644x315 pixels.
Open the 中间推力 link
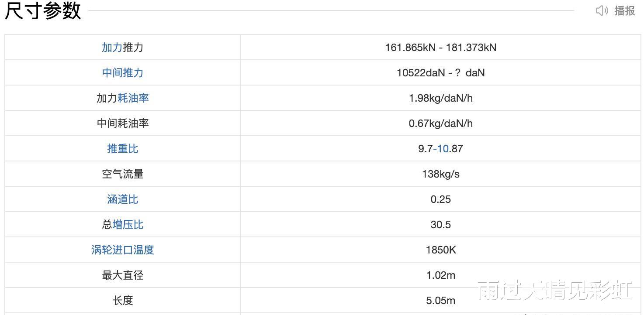tap(122, 72)
